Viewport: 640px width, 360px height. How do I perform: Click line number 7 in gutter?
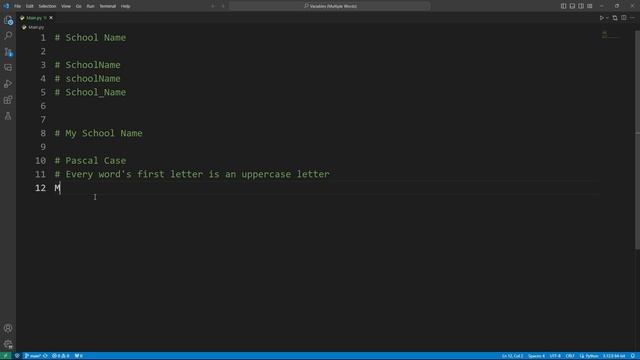(x=43, y=120)
